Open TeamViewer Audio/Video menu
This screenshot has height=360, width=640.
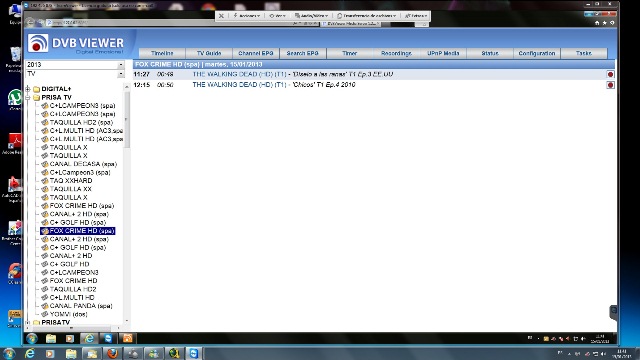tap(311, 16)
